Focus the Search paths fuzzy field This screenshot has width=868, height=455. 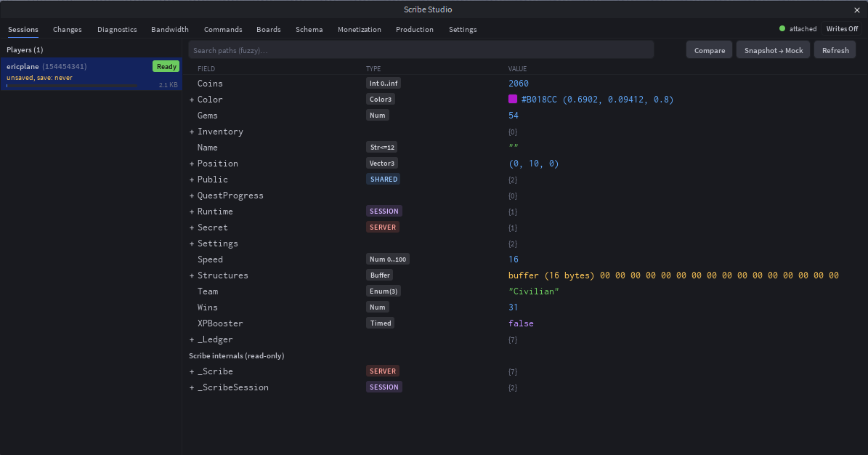[x=421, y=50]
